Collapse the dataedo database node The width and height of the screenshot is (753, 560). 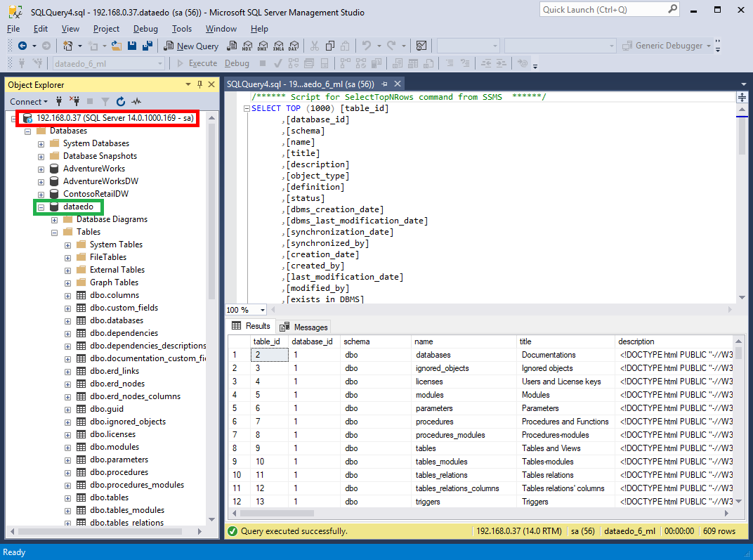[x=41, y=207]
